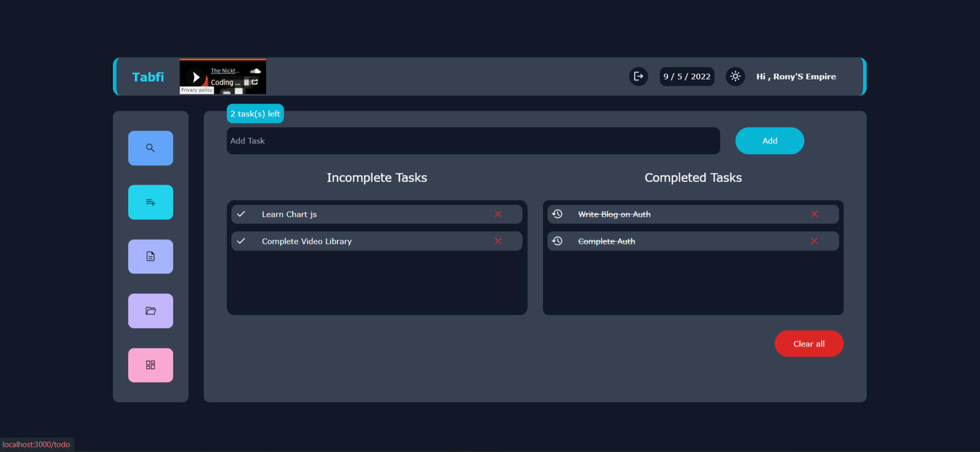Click the Tabfi logo
Viewport: 980px width, 452px height.
(148, 77)
